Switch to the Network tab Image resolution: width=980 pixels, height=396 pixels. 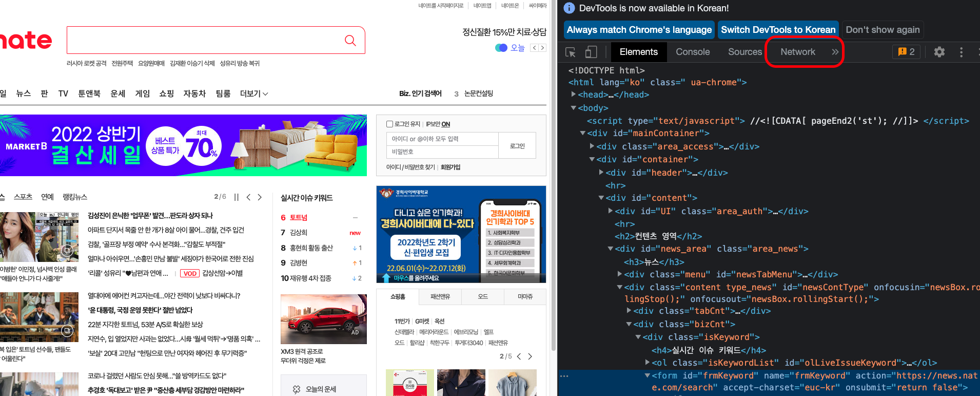[x=797, y=52]
